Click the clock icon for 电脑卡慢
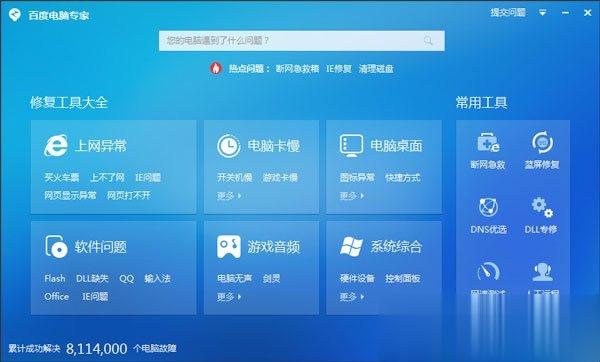Image resolution: width=600 pixels, height=362 pixels. click(x=228, y=146)
